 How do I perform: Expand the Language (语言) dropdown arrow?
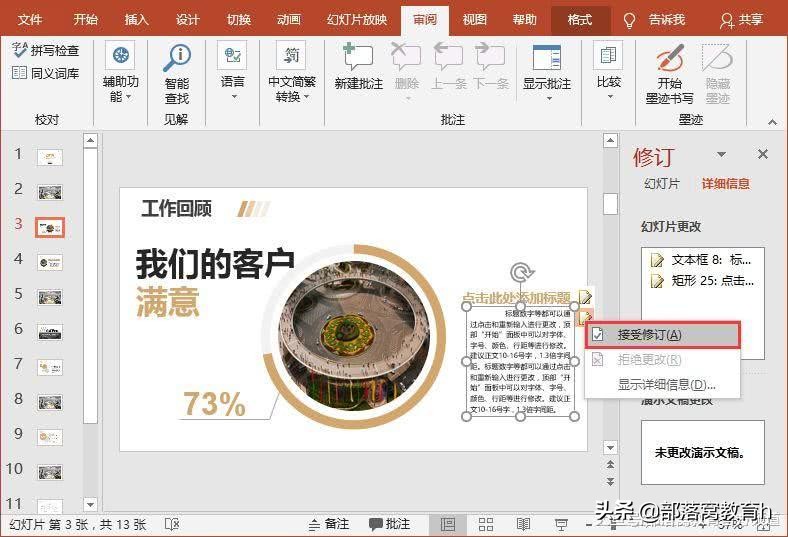pyautogui.click(x=234, y=97)
